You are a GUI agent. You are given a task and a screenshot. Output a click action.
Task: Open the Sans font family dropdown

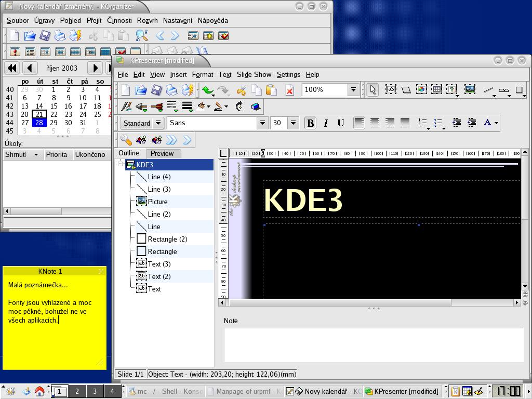pyautogui.click(x=262, y=123)
